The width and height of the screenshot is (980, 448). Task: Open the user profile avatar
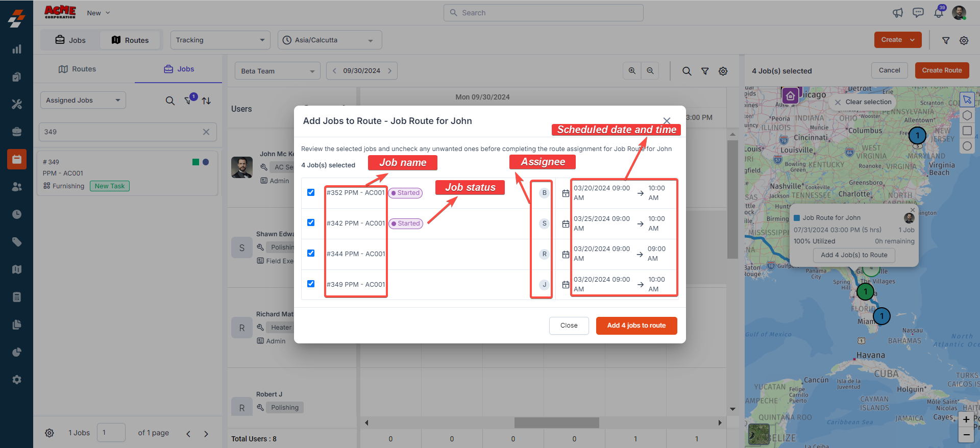pyautogui.click(x=959, y=13)
